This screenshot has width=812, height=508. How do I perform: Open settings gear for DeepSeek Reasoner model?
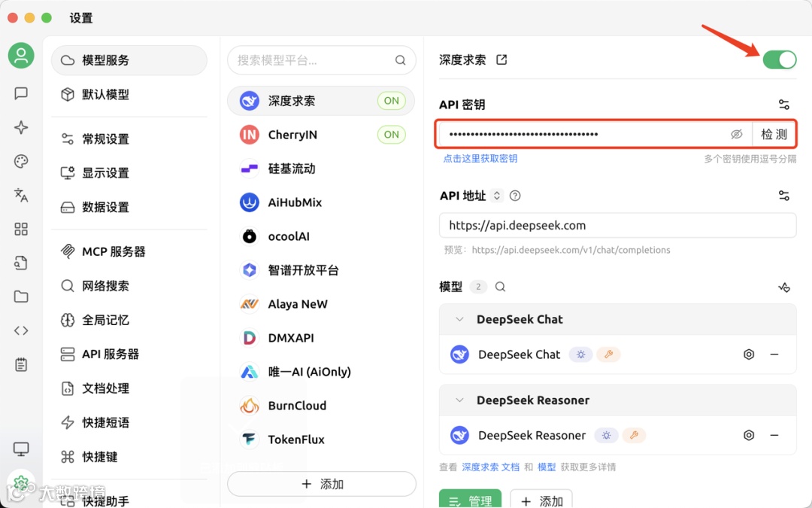[749, 435]
